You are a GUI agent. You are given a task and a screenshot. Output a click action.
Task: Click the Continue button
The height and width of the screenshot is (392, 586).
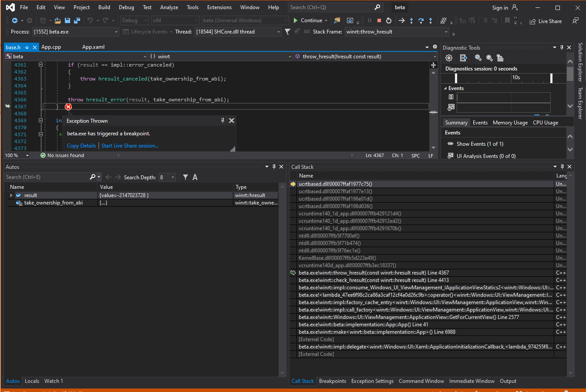click(310, 20)
